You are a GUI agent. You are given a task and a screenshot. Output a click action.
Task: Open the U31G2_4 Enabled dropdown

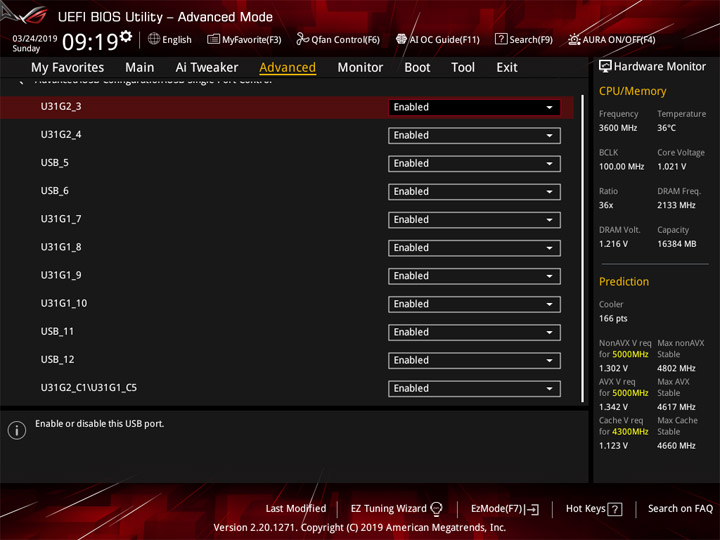coord(474,135)
